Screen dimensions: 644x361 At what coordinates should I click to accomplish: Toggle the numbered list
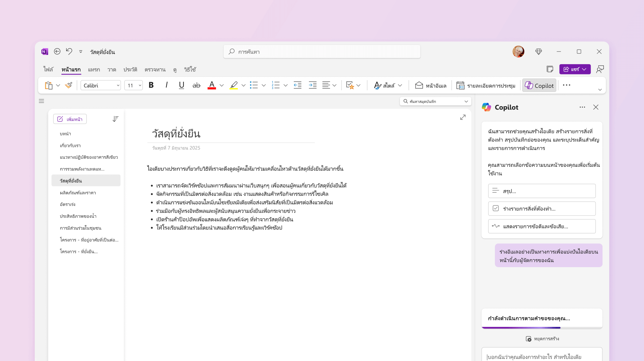[276, 85]
